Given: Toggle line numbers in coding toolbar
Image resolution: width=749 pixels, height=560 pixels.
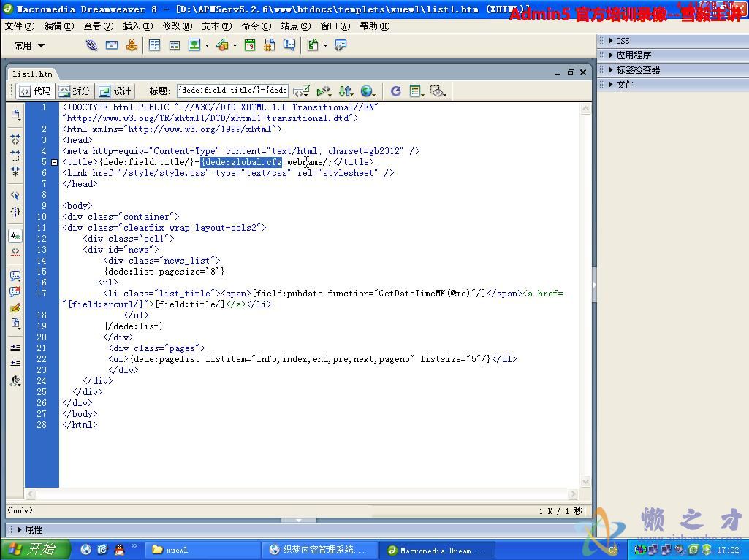Looking at the screenshot, I should point(15,236).
